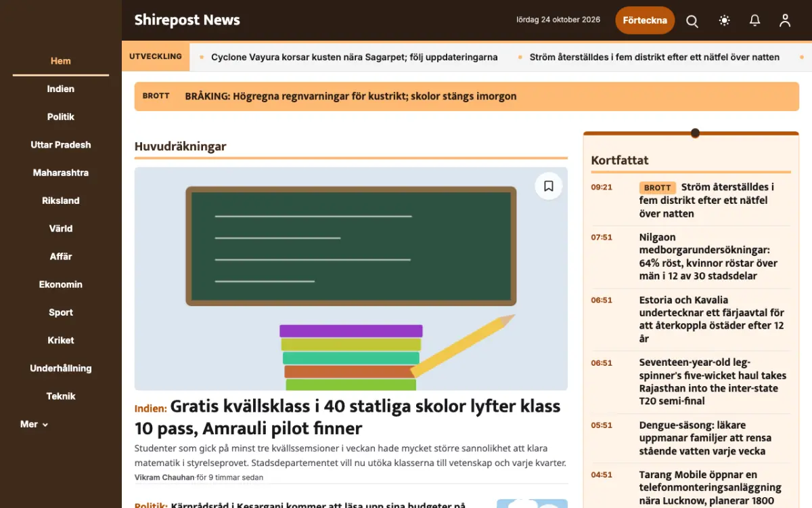Select Hem in sidebar navigation

tap(61, 61)
